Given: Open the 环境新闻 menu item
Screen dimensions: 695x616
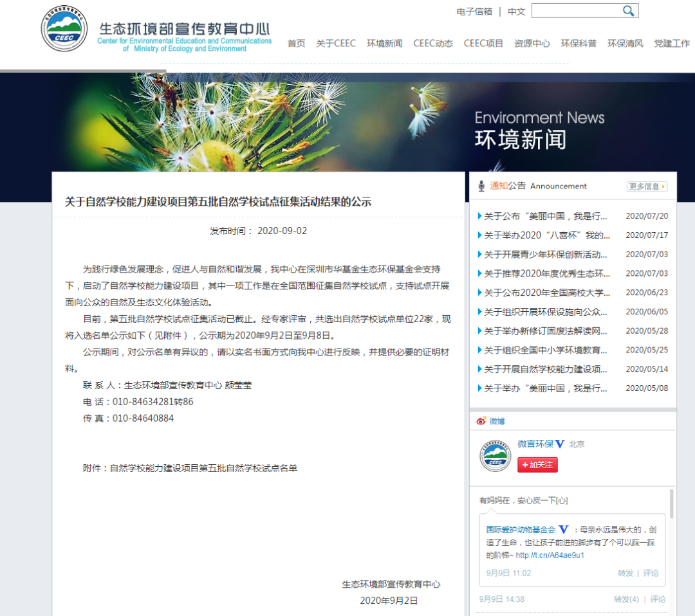Looking at the screenshot, I should [x=384, y=44].
